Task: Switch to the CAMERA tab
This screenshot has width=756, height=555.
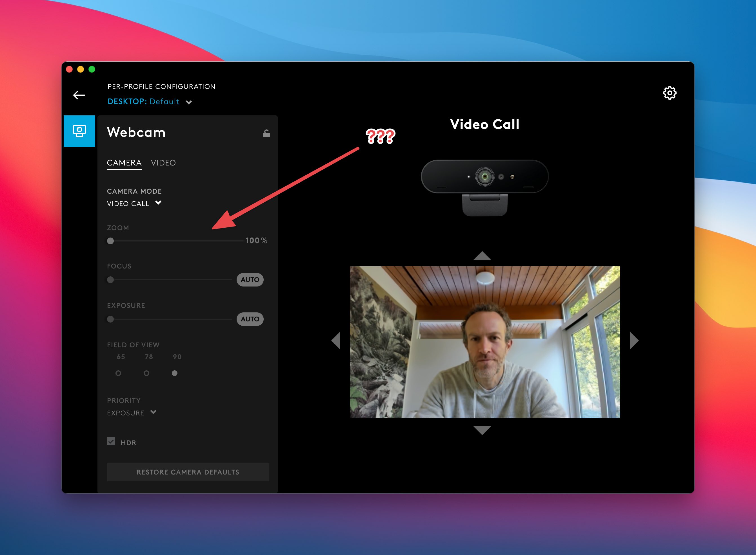Action: [x=124, y=163]
